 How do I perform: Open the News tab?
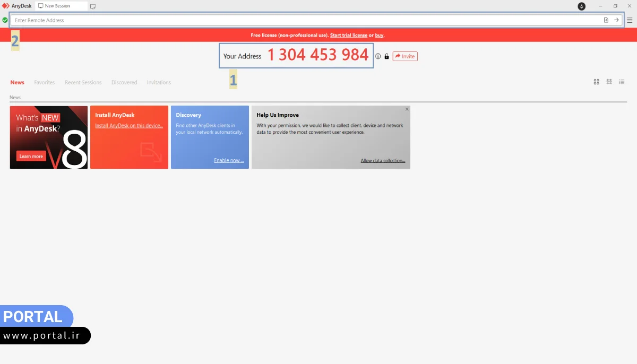coord(17,82)
